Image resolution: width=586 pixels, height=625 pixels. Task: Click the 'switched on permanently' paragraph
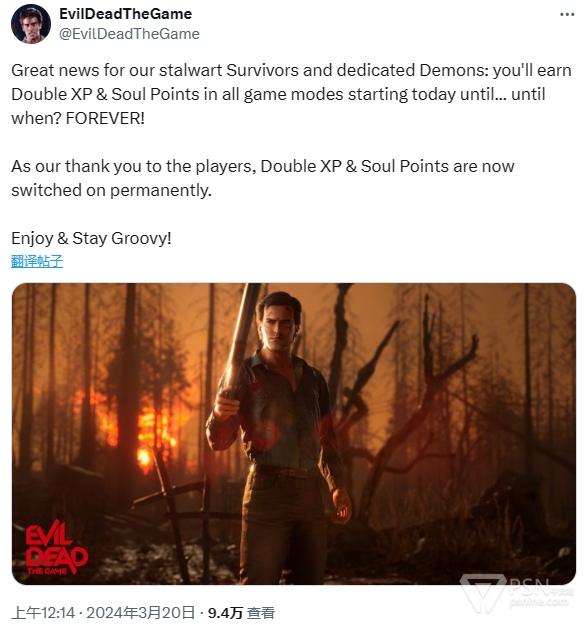point(262,178)
